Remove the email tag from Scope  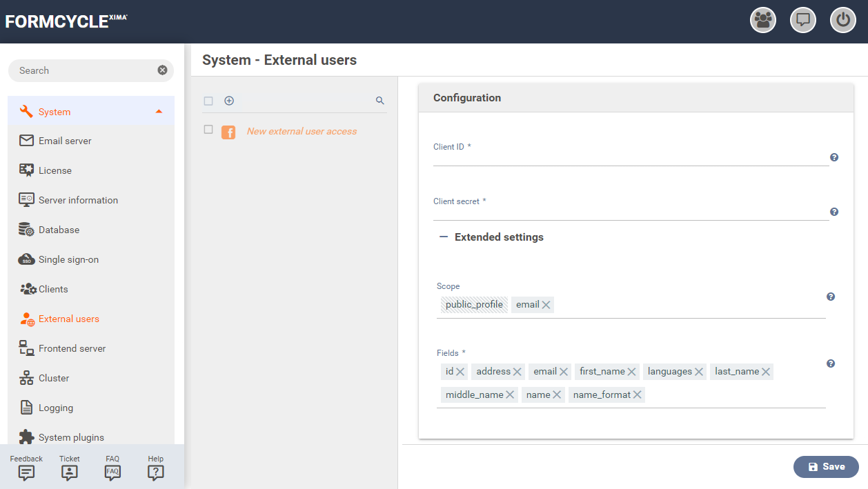click(x=546, y=305)
